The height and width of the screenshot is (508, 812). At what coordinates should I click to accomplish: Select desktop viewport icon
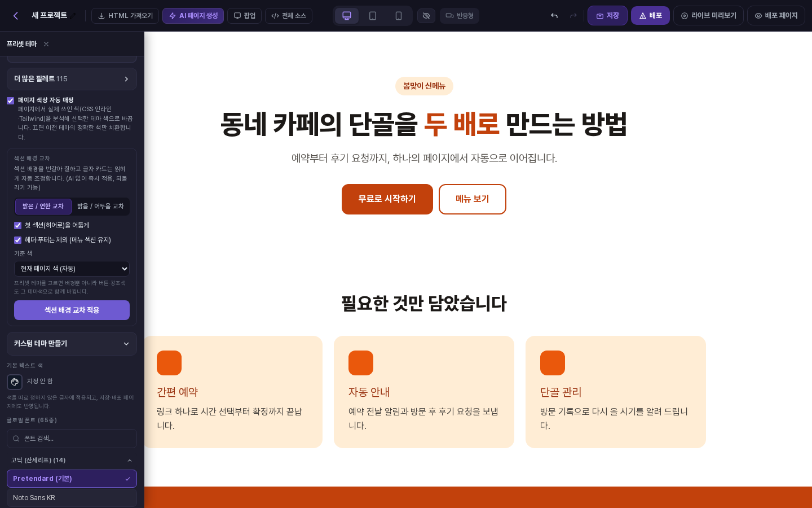347,16
